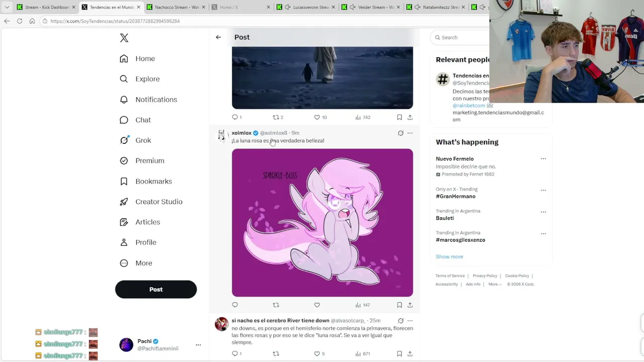Image resolution: width=644 pixels, height=362 pixels.
Task: Open the @rainbetcom mention link
Action: 468,106
